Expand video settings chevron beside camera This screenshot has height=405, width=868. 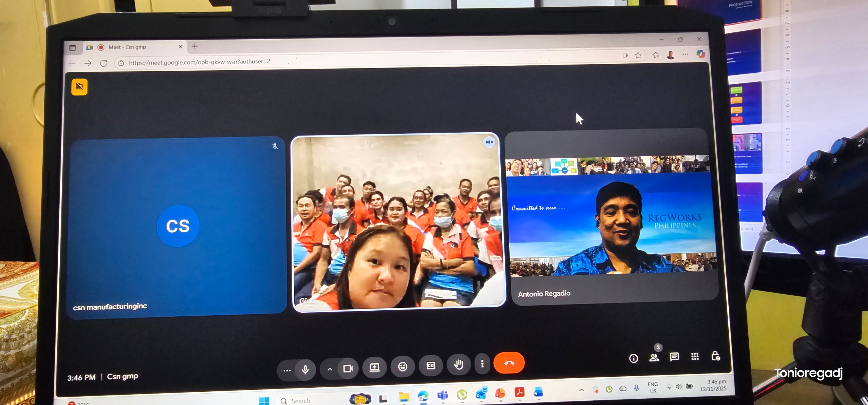(x=329, y=369)
